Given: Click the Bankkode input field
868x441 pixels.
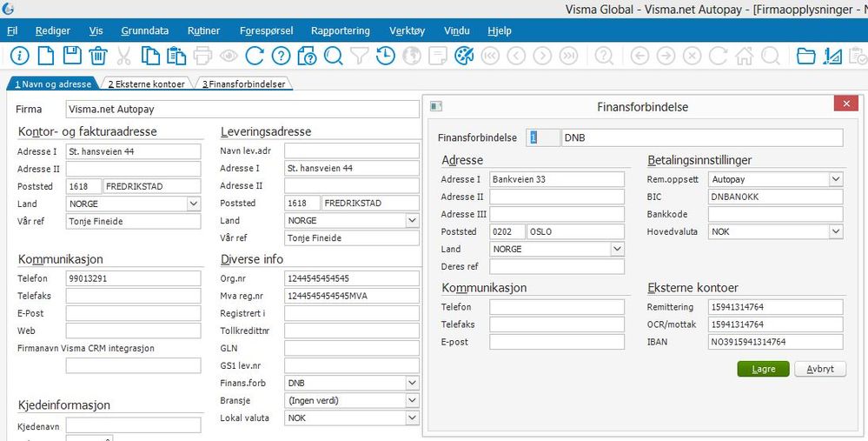Looking at the screenshot, I should click(x=776, y=214).
